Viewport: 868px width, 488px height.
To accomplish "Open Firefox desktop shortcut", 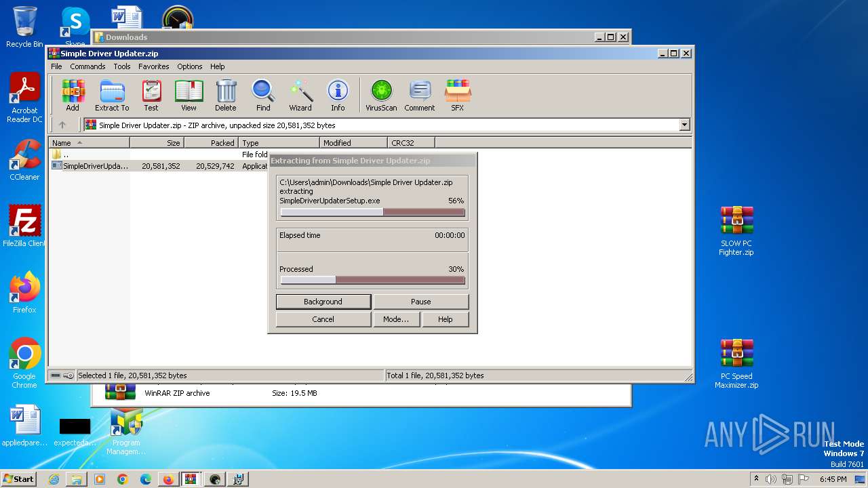I will pos(24,293).
